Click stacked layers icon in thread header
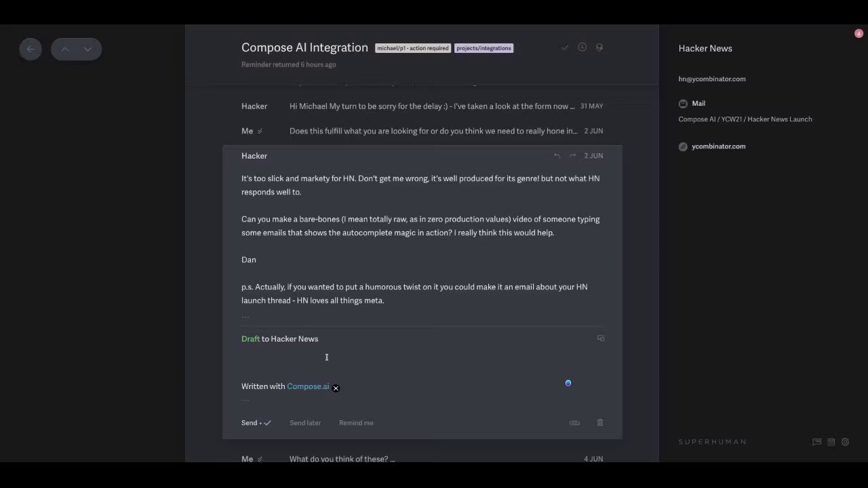Viewport: 868px width, 488px height. 599,47
